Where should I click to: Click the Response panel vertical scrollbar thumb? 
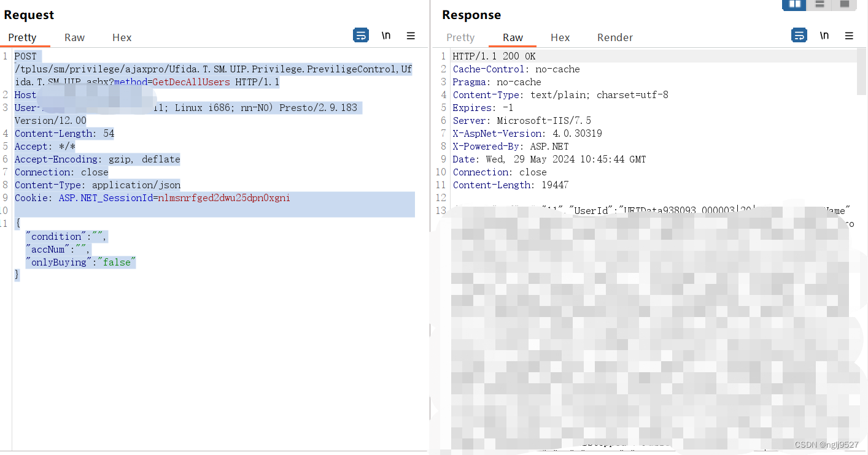[861, 72]
